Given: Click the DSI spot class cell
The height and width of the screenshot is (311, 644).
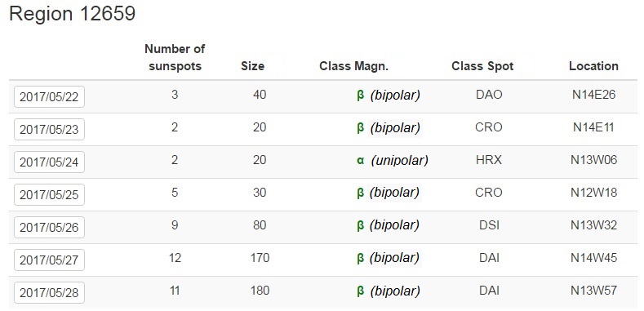Looking at the screenshot, I should click(489, 225).
